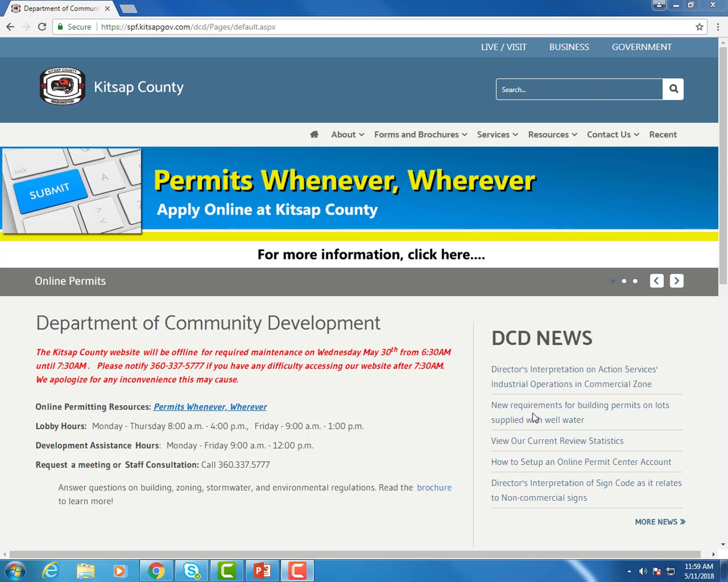Go to previous carousel slide arrow
The image size is (728, 582).
(656, 281)
